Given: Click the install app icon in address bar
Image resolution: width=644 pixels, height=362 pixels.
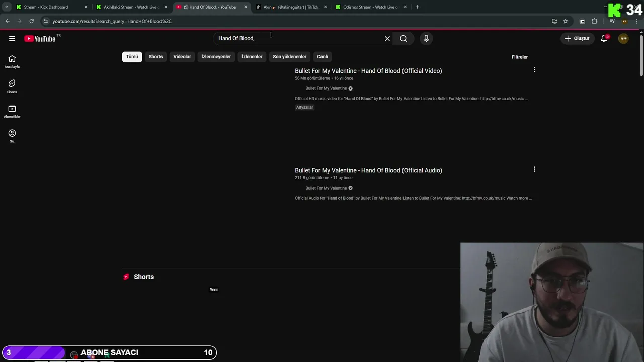Looking at the screenshot, I should (x=554, y=21).
